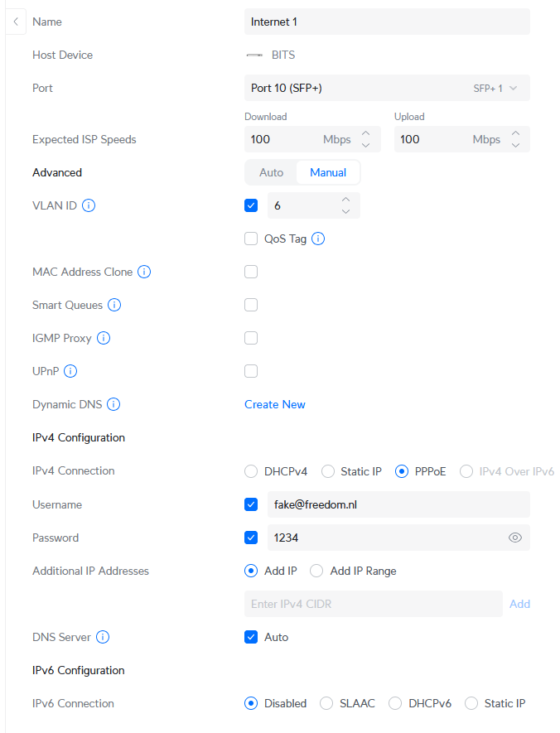This screenshot has height=733, width=560.
Task: Click the Create New Dynamic DNS link
Action: (275, 404)
